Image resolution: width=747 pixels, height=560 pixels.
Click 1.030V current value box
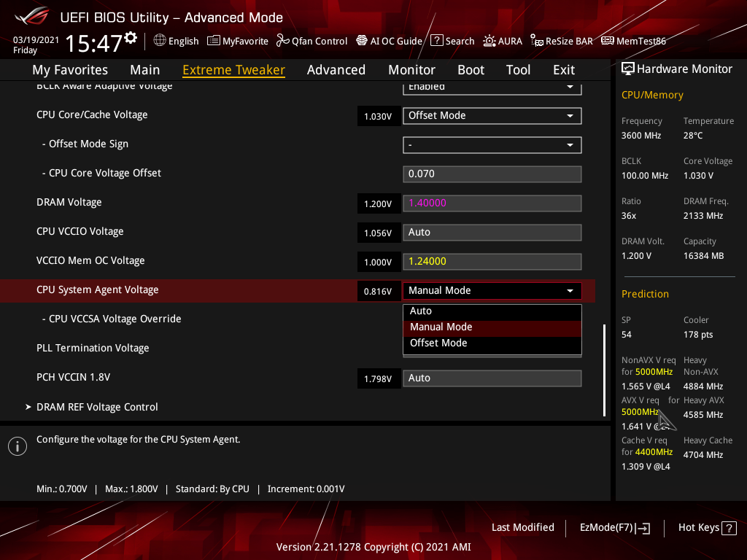pos(379,116)
